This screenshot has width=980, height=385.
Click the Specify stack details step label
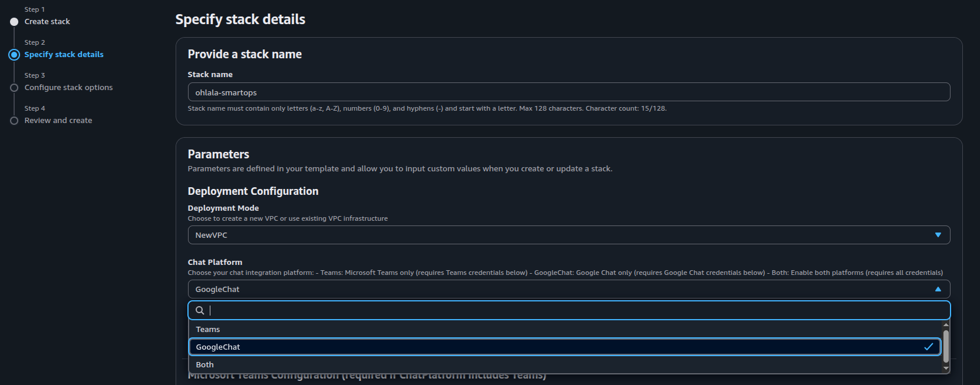point(64,55)
